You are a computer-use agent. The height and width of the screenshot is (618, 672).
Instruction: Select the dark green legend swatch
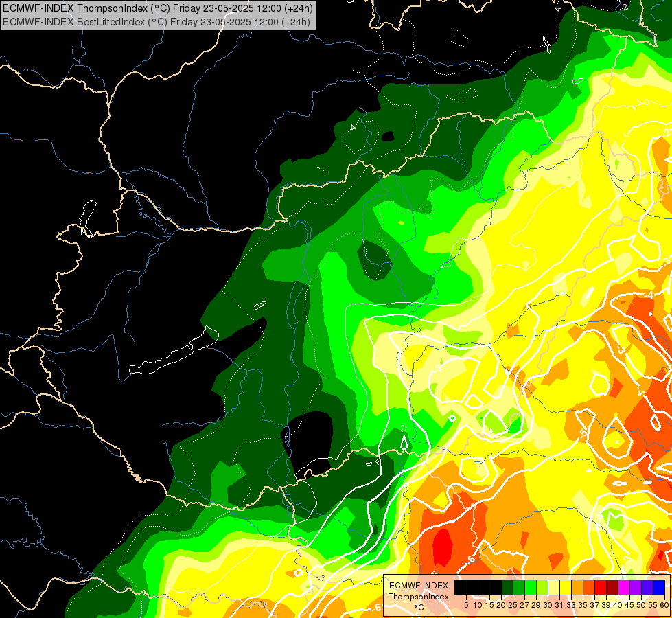[507, 588]
